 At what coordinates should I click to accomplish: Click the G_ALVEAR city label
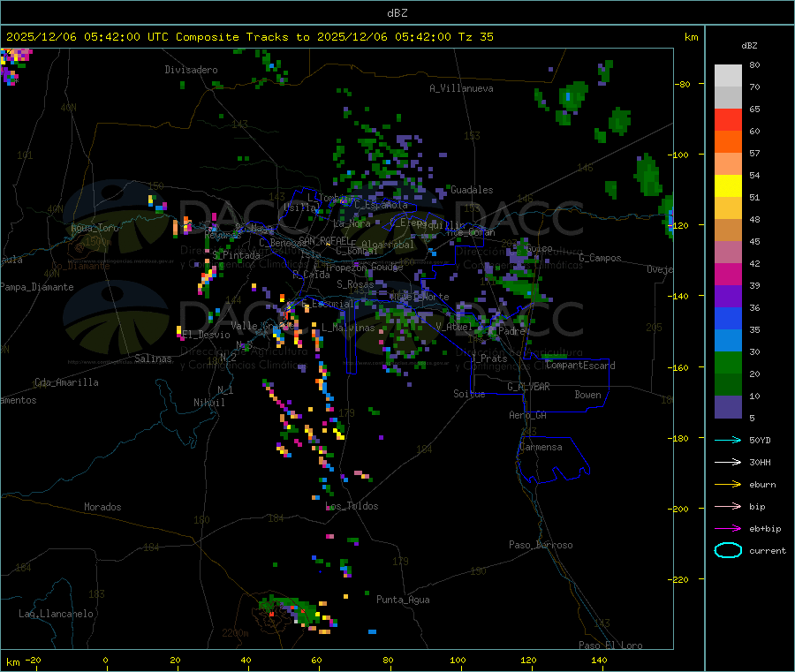click(x=528, y=387)
